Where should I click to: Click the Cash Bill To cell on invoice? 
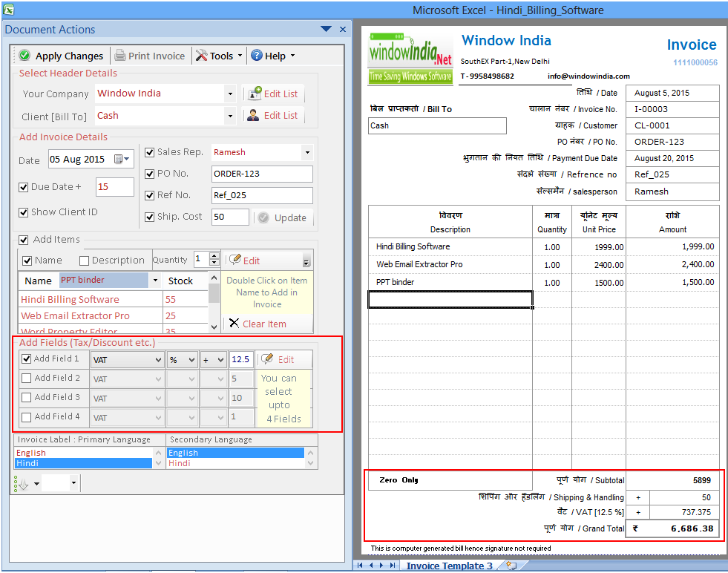tap(437, 126)
